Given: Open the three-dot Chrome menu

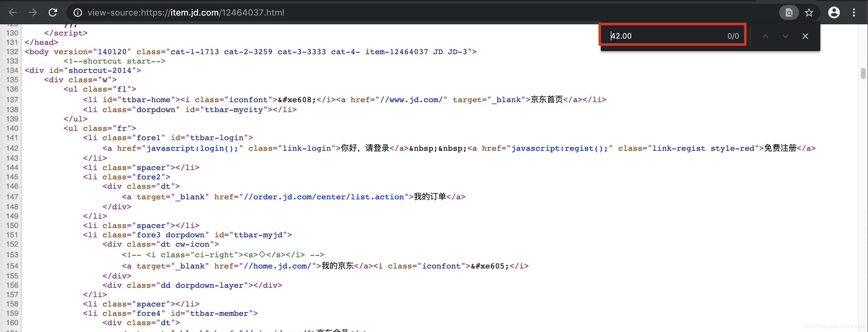Looking at the screenshot, I should coord(855,12).
